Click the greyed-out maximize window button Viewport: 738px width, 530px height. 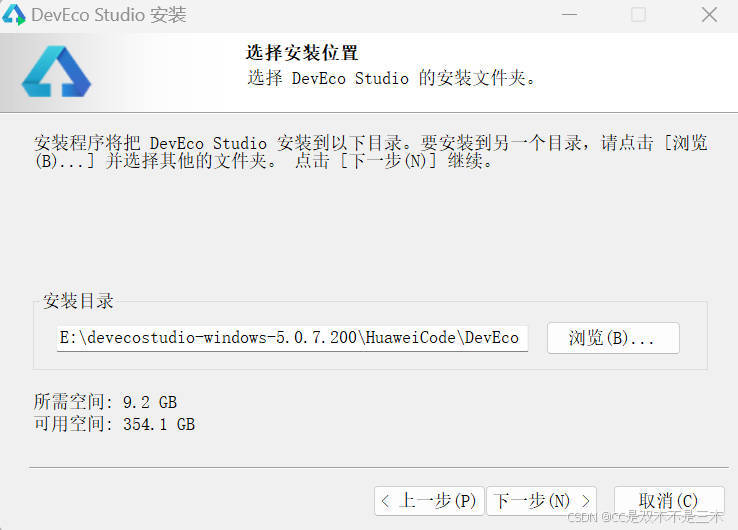638,15
